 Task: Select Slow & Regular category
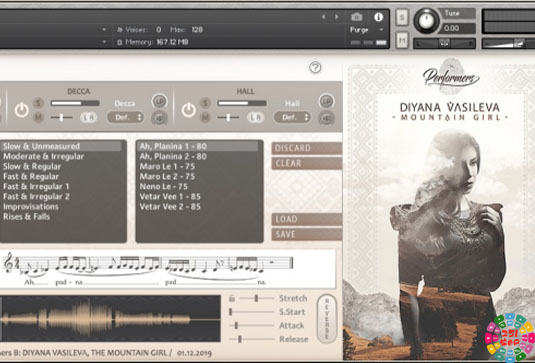(61, 166)
